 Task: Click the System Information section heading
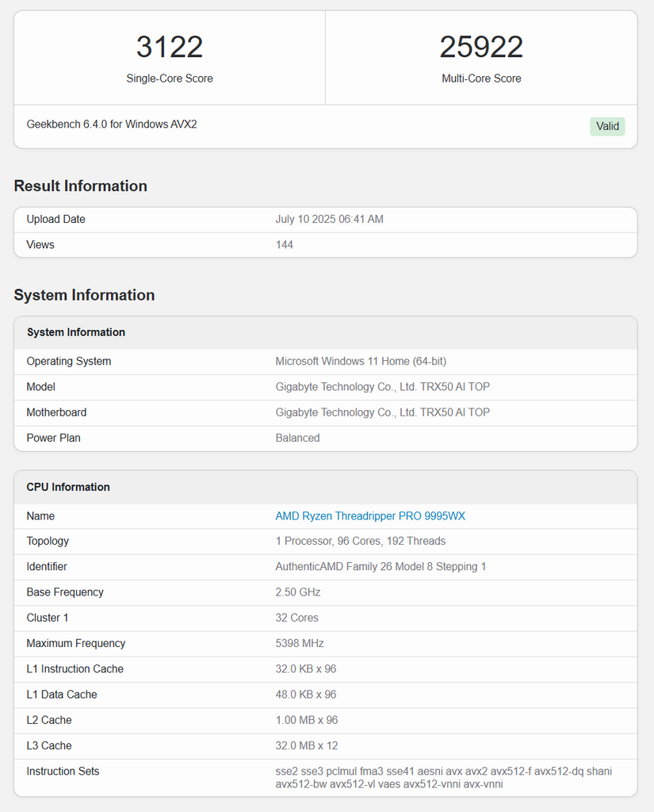pos(84,296)
